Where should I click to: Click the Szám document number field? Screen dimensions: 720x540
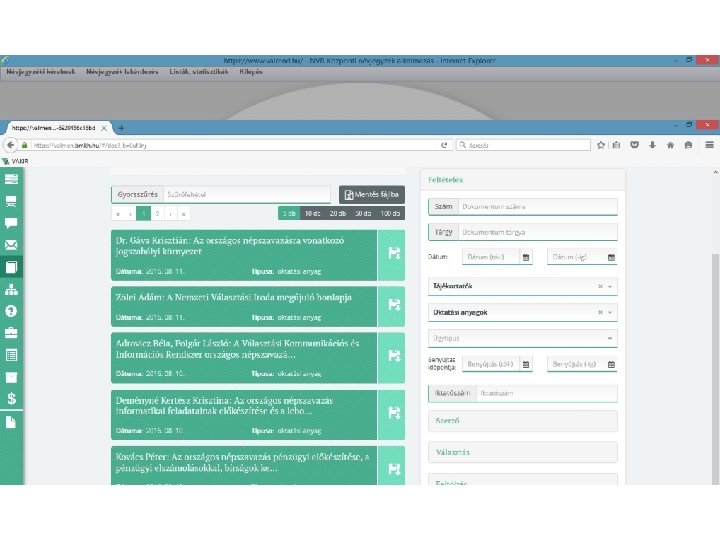(538, 207)
